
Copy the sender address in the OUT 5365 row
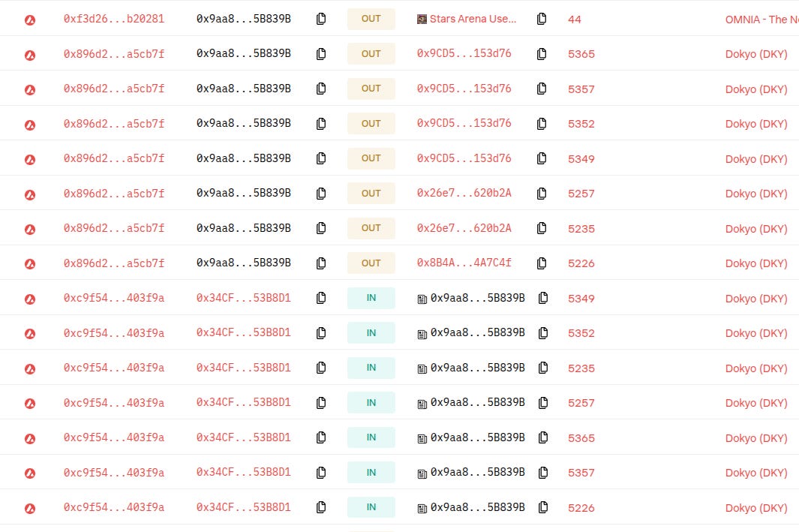click(x=321, y=53)
